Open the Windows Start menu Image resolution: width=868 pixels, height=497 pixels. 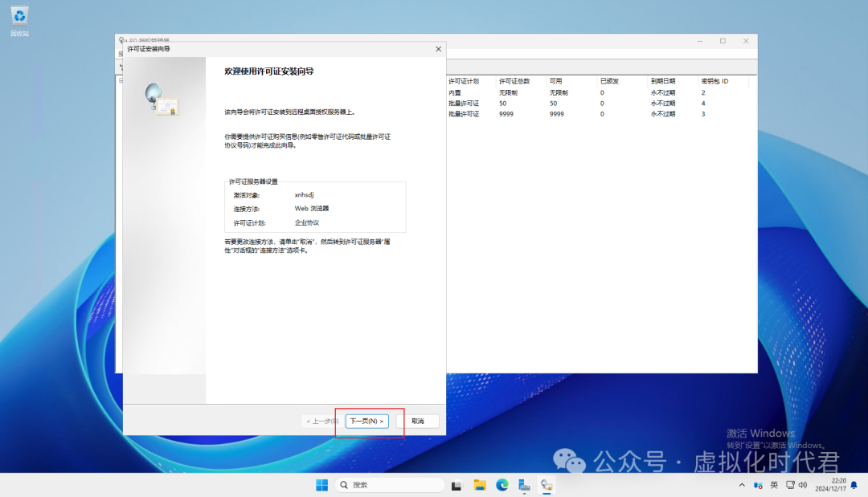[321, 485]
